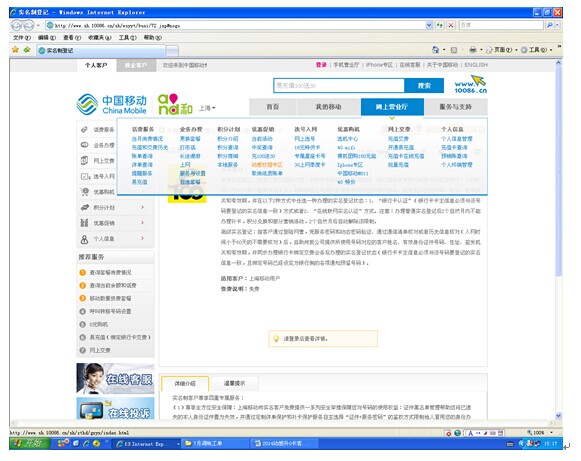Click the www.10086.cn cursor logo

471,84
